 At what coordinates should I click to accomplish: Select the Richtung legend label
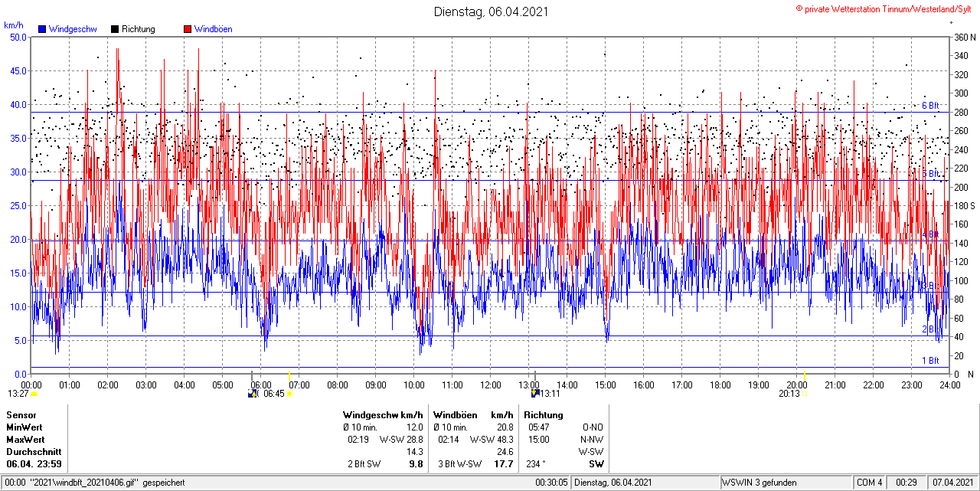point(139,29)
